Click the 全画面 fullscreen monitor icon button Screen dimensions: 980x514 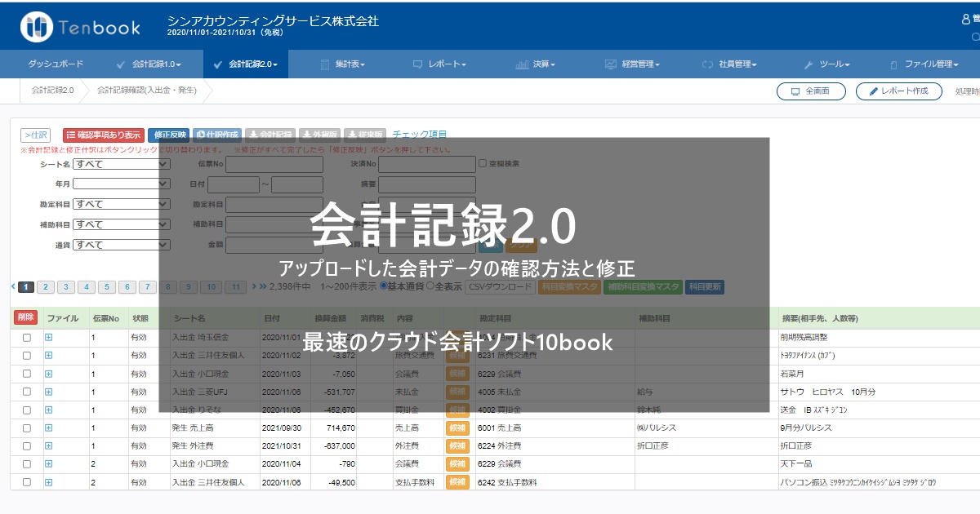[x=811, y=91]
